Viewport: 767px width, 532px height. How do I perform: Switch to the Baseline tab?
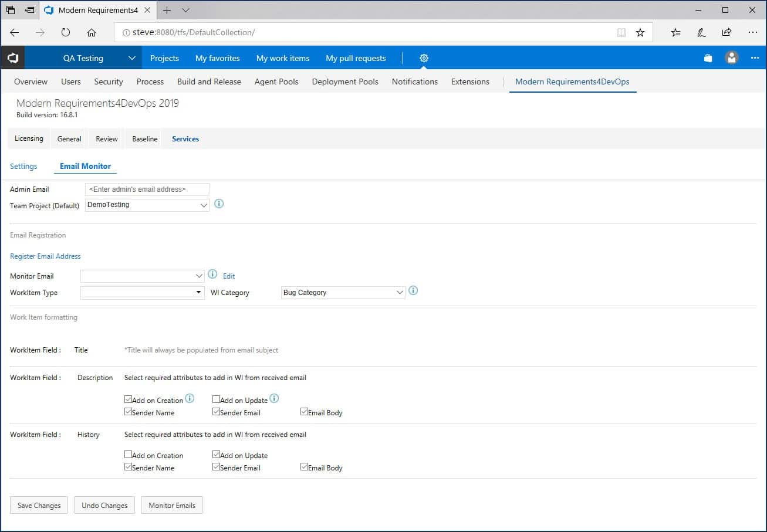[x=145, y=139]
